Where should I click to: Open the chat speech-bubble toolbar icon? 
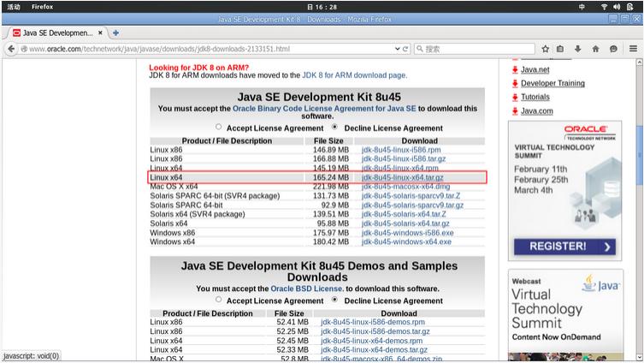click(x=613, y=49)
